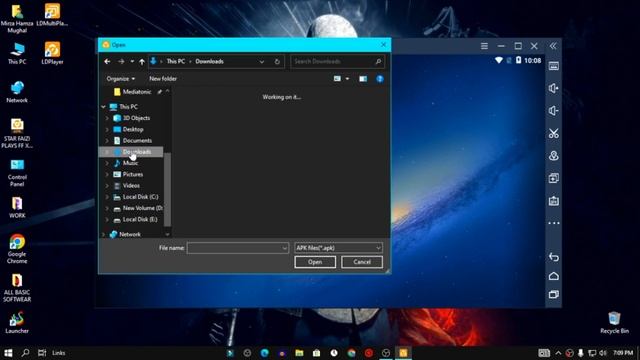
Task: Open view options dropdown arrow
Action: pos(347,79)
